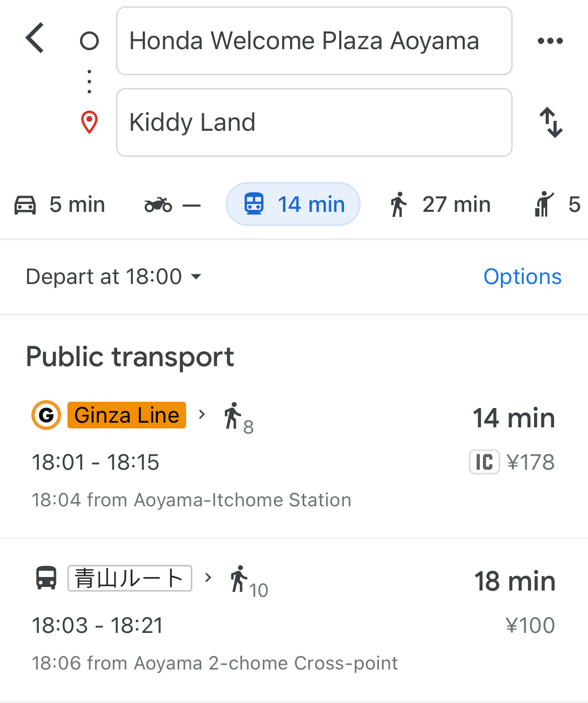Select ride-hailing travel mode tab
The image size is (588, 703).
(557, 205)
